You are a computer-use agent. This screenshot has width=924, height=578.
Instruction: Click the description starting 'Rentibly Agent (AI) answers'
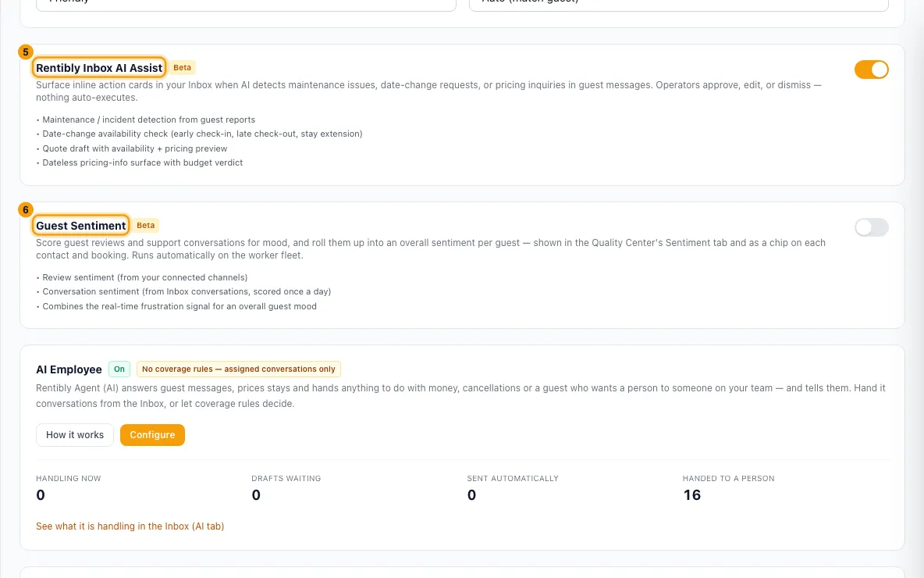[460, 396]
